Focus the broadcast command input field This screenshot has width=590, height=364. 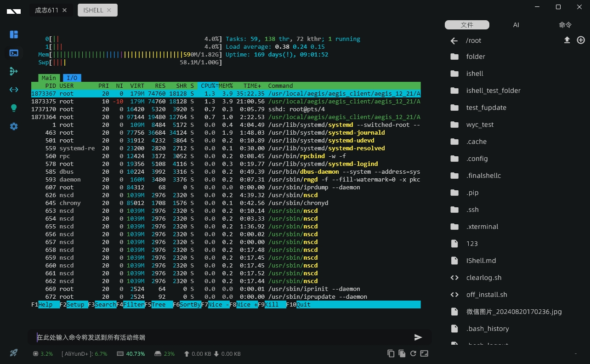click(x=221, y=337)
